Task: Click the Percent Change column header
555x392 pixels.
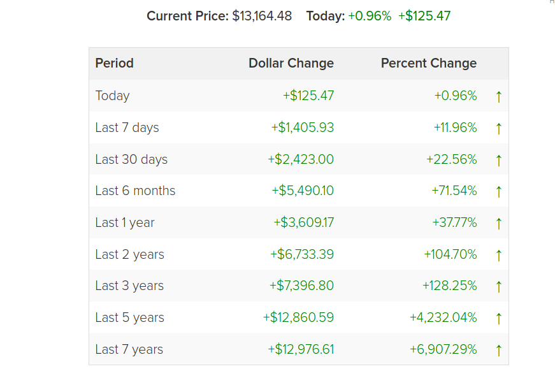Action: (x=429, y=63)
